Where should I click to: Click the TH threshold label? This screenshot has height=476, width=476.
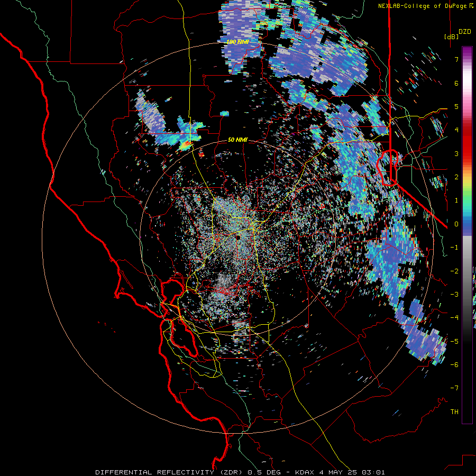tap(454, 411)
